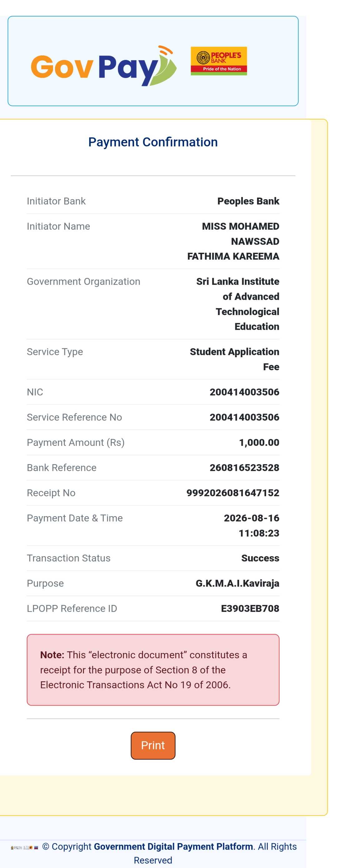Click the red Note box
This screenshot has height=868, width=337.
pyautogui.click(x=153, y=670)
